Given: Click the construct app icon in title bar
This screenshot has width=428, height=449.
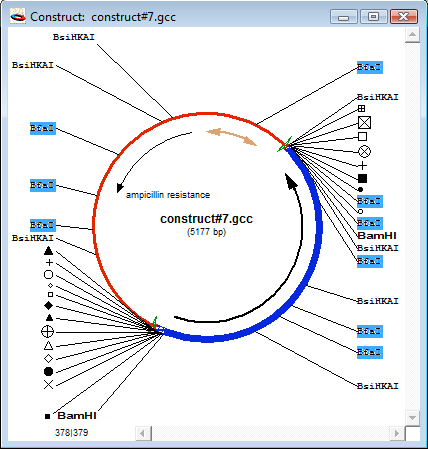Looking at the screenshot, I should tap(17, 16).
